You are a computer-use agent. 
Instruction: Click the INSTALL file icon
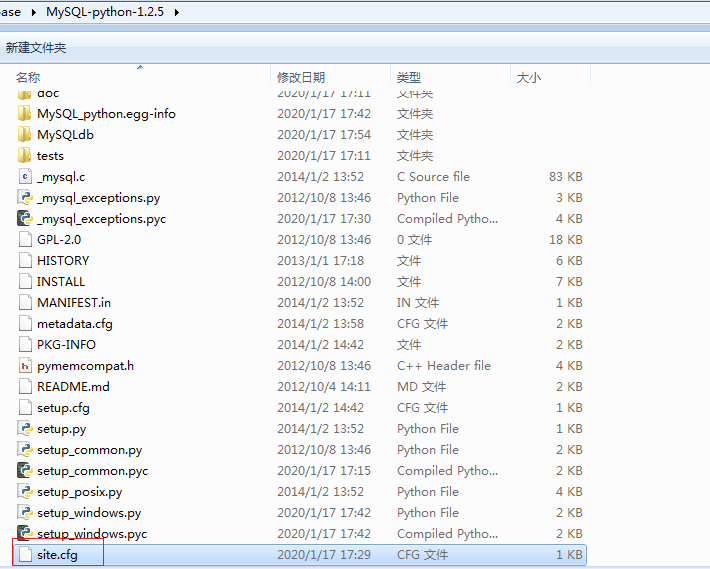[x=25, y=281]
